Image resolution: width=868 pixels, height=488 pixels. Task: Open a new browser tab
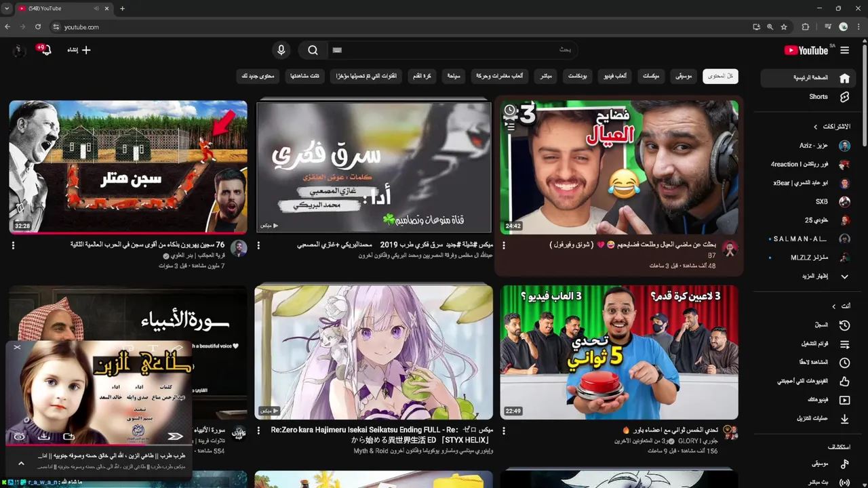click(122, 9)
